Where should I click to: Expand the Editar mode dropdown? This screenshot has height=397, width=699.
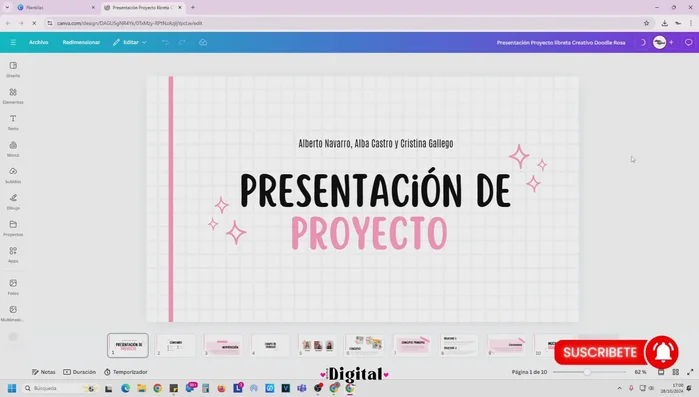130,42
